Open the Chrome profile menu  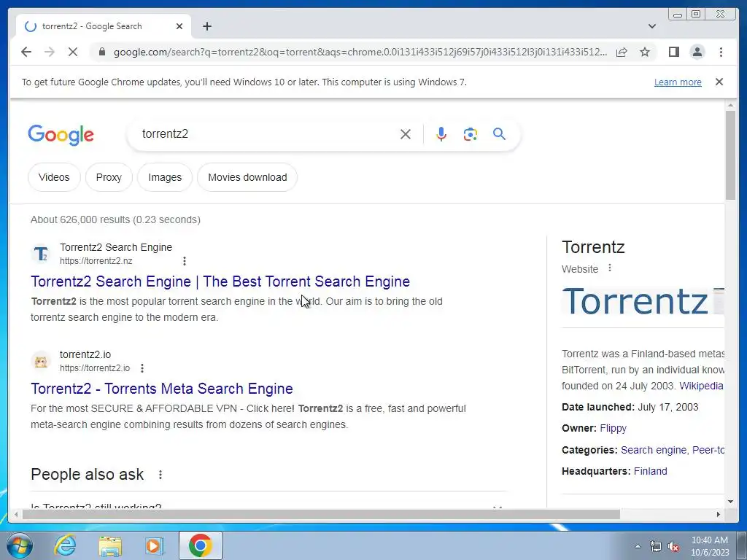tap(697, 52)
